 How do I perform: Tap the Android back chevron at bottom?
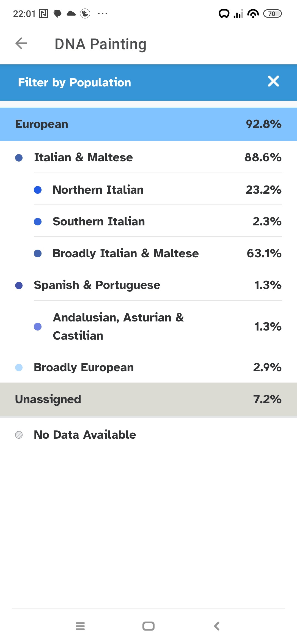217,626
